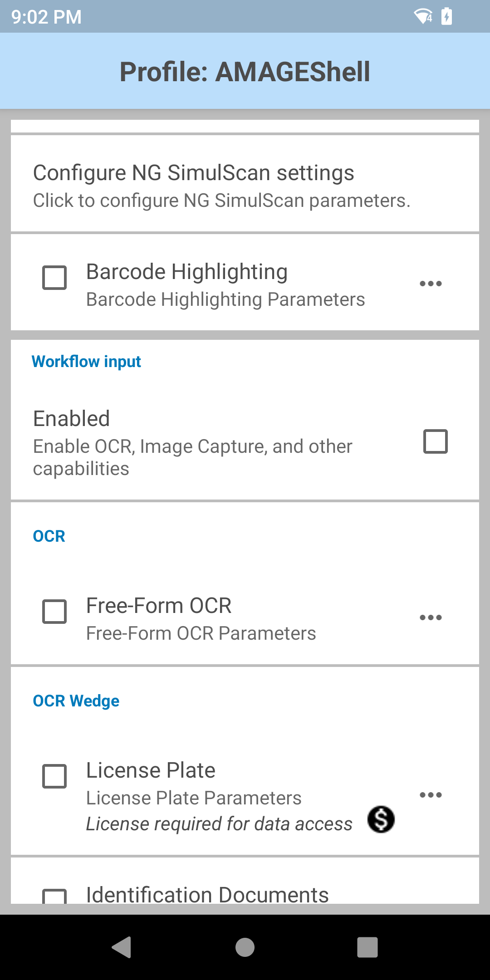Tick the Free-Form OCR checkbox
This screenshot has width=490, height=980.
pos(54,612)
